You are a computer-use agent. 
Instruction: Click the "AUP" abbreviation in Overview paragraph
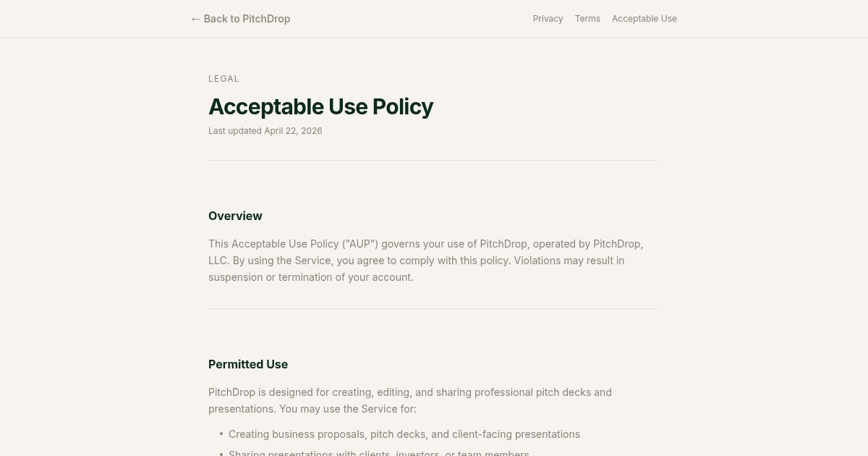[360, 244]
